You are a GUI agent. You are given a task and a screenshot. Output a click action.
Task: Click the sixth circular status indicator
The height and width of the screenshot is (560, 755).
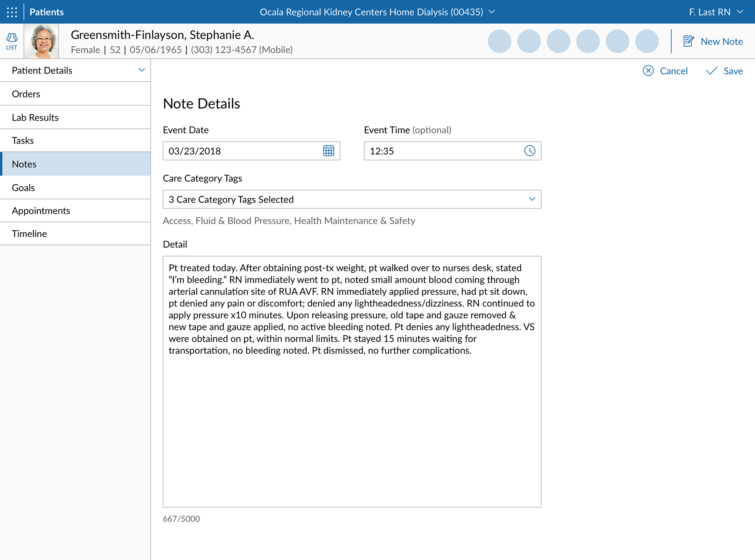[647, 41]
